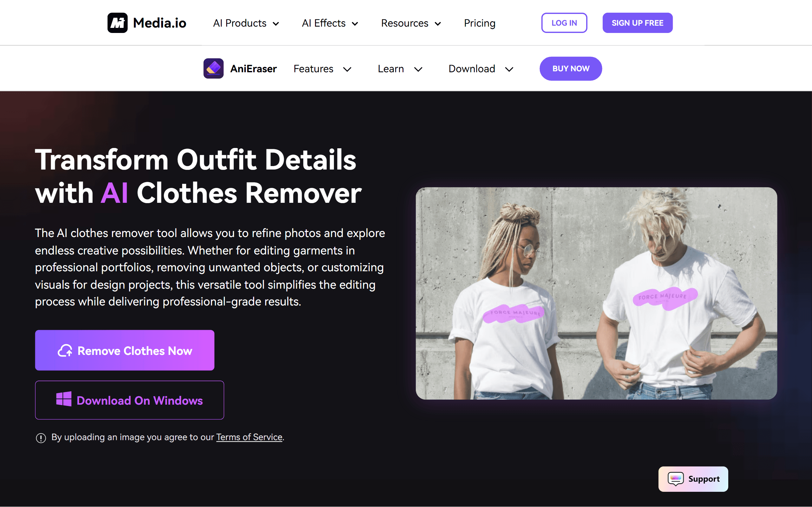Click the info icon beside upload notice
This screenshot has height=507, width=812.
click(x=41, y=438)
